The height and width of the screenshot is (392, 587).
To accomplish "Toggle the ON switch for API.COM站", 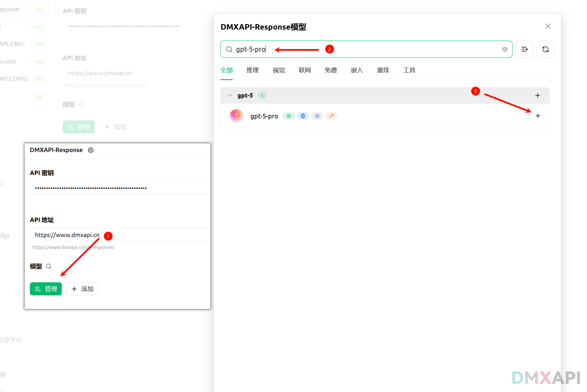I will 38,79.
